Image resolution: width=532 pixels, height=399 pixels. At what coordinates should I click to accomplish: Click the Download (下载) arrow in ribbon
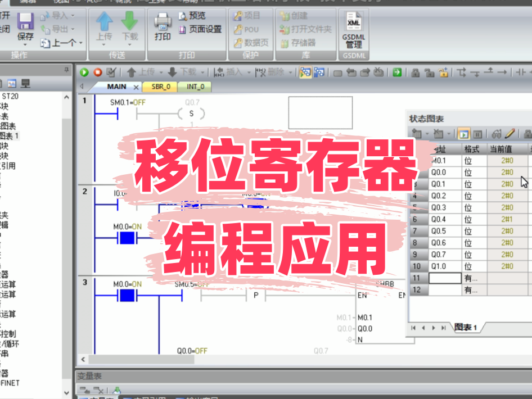tap(129, 21)
